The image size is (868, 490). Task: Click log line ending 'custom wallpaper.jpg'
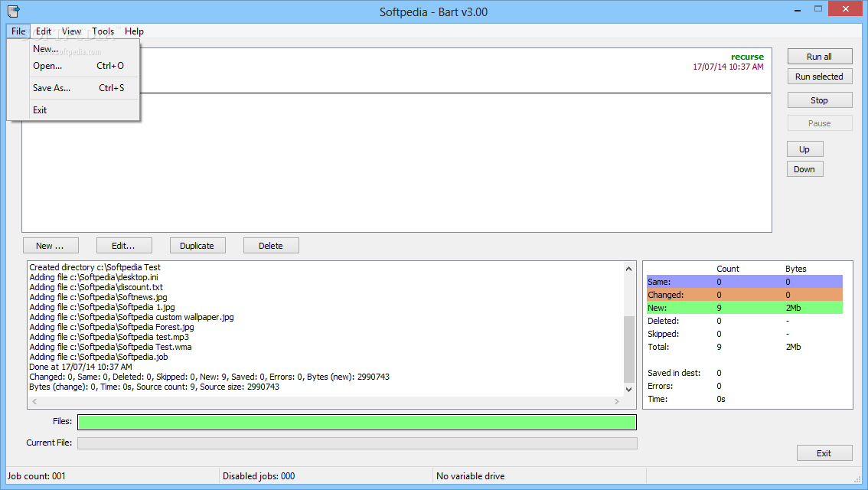[x=131, y=317]
